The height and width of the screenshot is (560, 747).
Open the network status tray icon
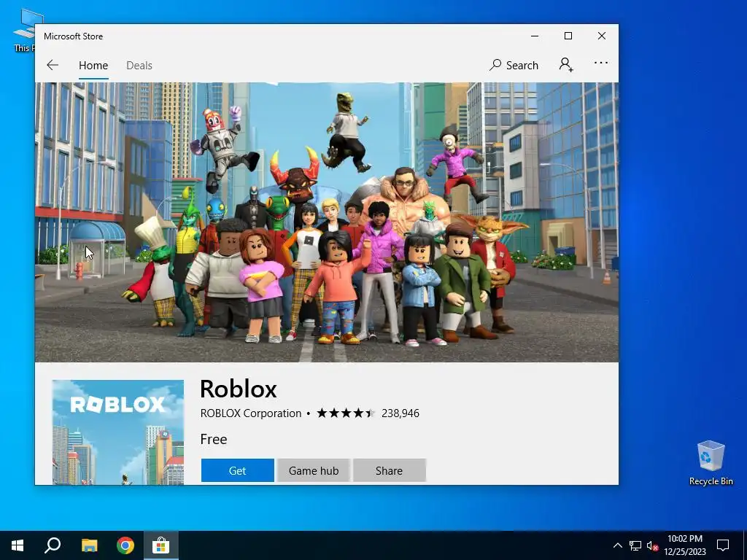pos(635,545)
